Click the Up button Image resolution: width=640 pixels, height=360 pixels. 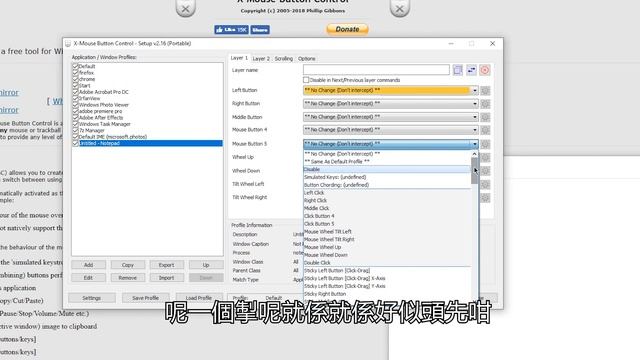206,265
